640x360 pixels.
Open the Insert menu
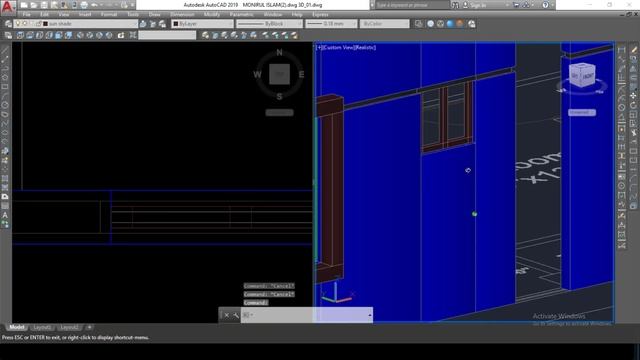tap(85, 14)
